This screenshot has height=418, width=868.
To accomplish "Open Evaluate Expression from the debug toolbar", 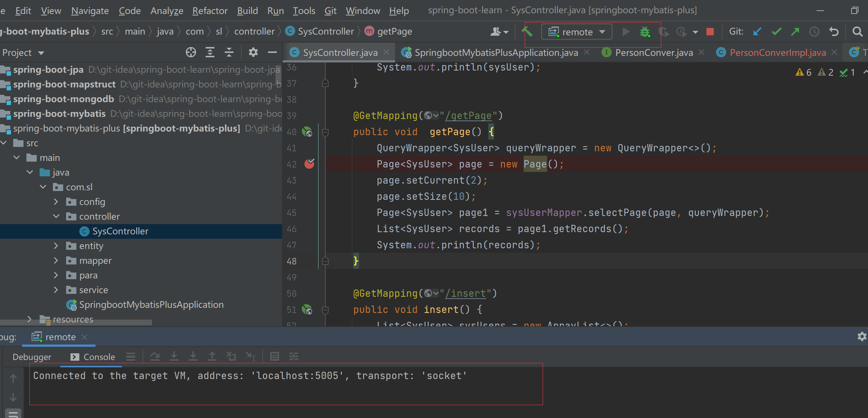I will (x=275, y=356).
